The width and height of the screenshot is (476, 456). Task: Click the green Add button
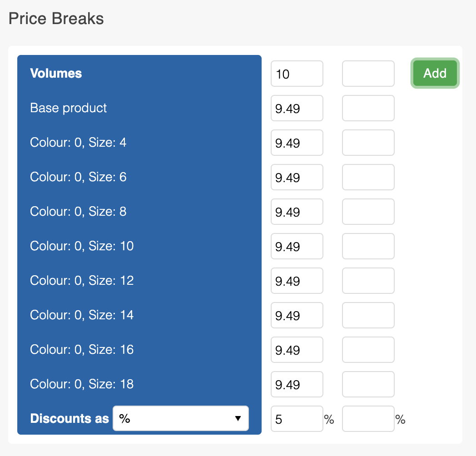click(435, 73)
